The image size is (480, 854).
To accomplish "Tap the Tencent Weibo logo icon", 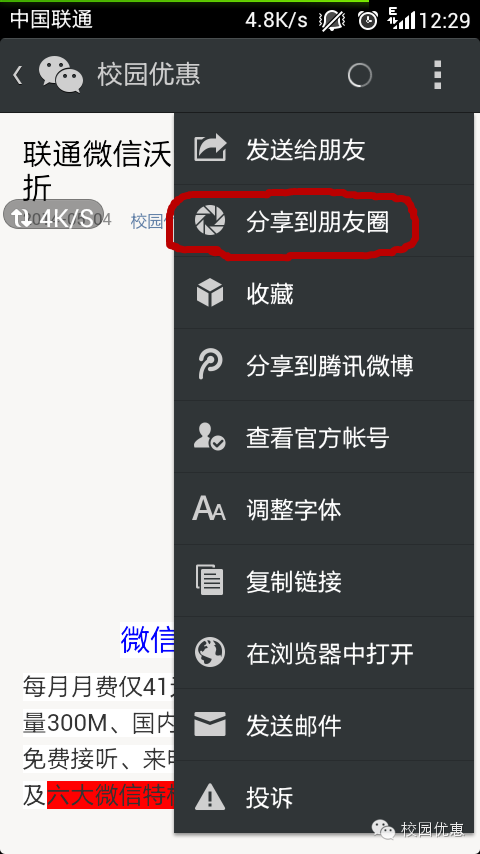I will pos(210,365).
